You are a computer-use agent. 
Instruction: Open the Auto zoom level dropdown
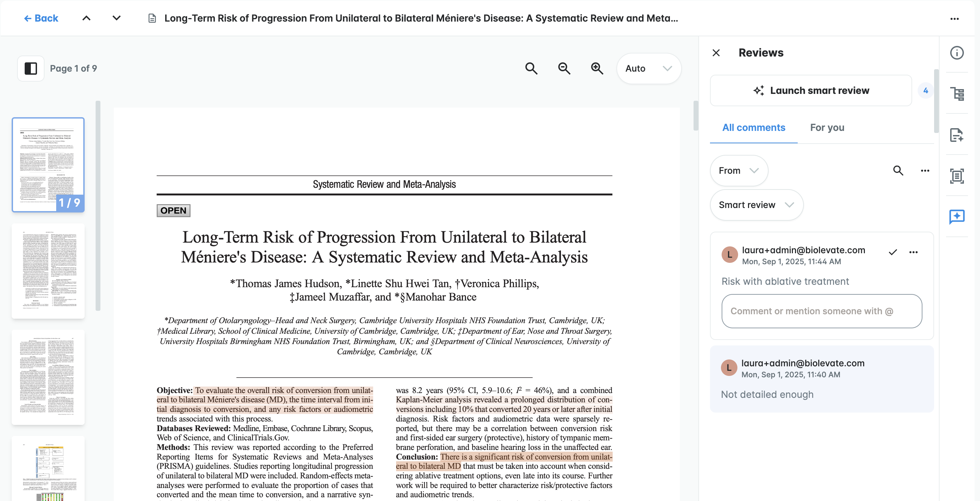tap(649, 69)
